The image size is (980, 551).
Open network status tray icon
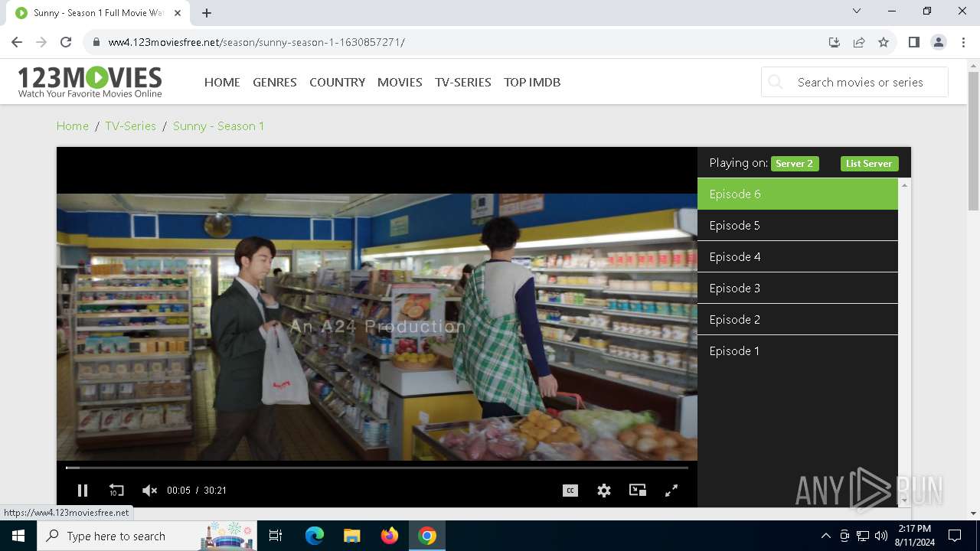click(x=863, y=536)
